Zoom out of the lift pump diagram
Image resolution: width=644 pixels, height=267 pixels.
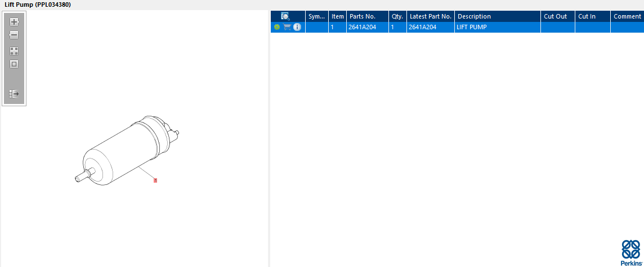[x=14, y=35]
